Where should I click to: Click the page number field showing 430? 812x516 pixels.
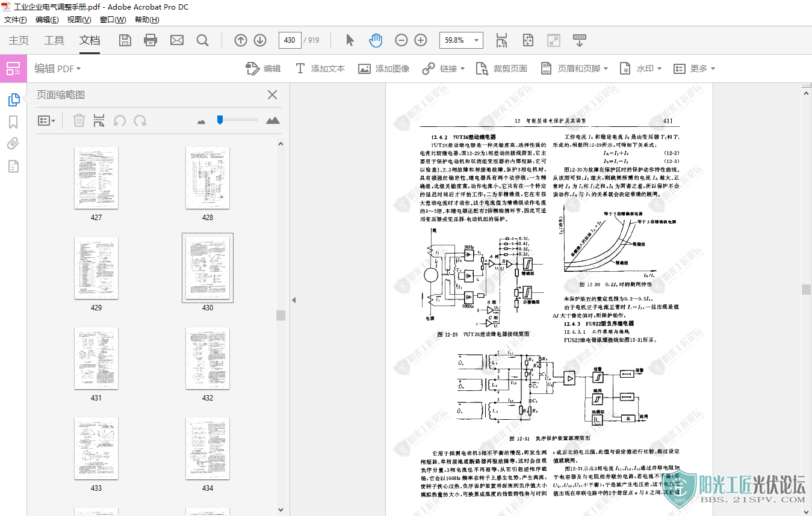coord(290,40)
